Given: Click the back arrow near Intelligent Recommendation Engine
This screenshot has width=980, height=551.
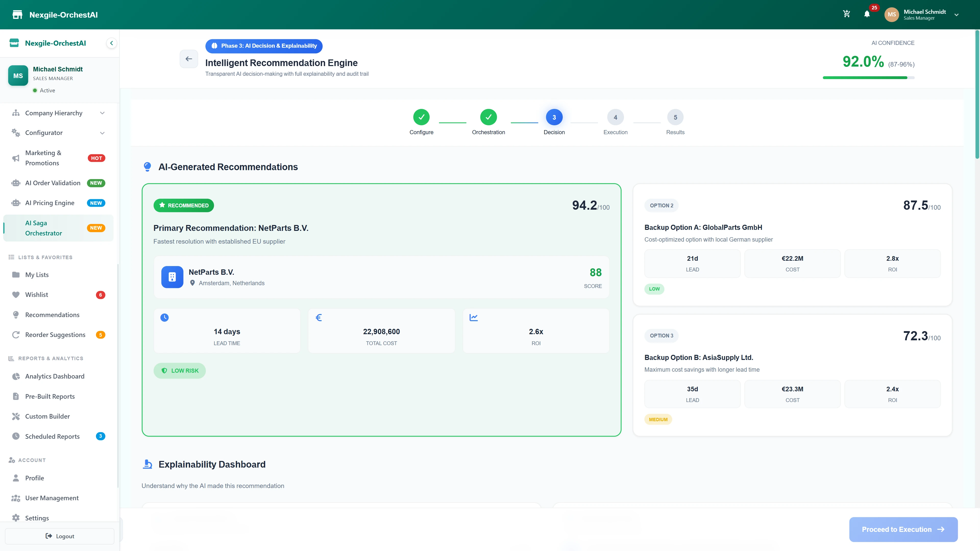Looking at the screenshot, I should pyautogui.click(x=189, y=59).
